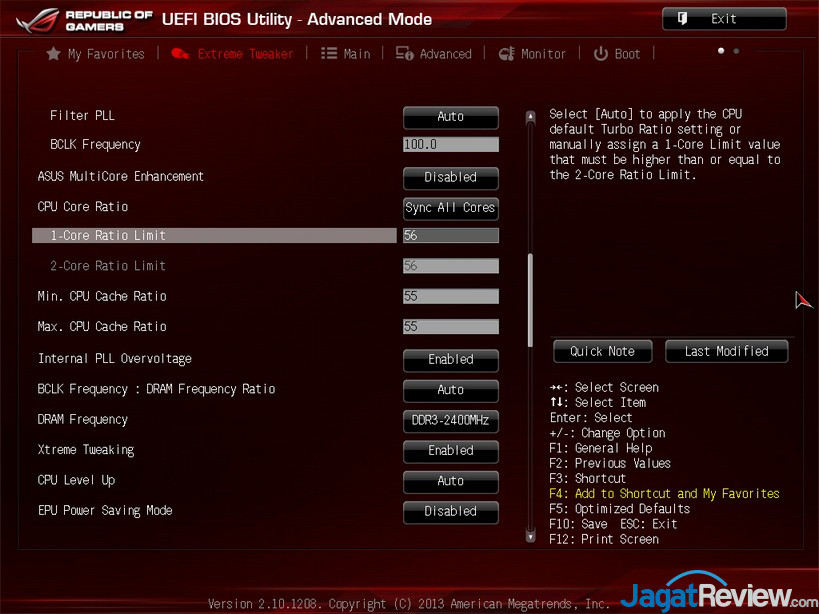Click Max. CPU Cache Ratio field
Image resolution: width=819 pixels, height=614 pixels.
[x=451, y=327]
